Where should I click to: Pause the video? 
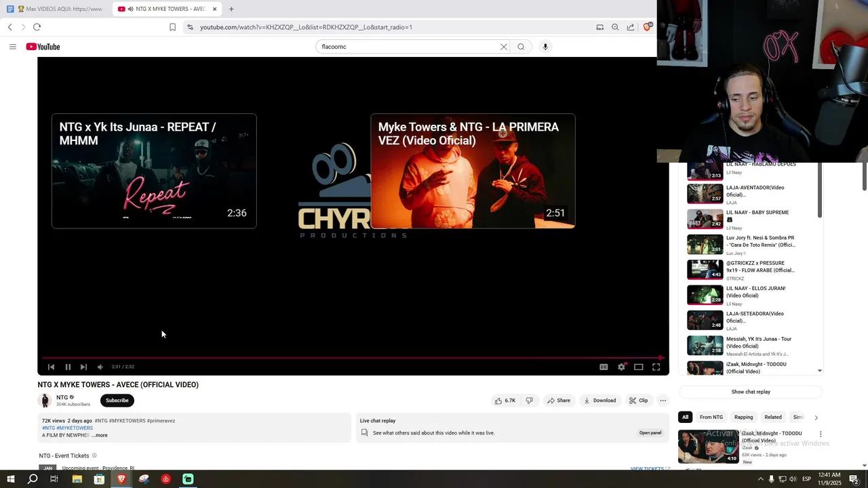point(68,367)
